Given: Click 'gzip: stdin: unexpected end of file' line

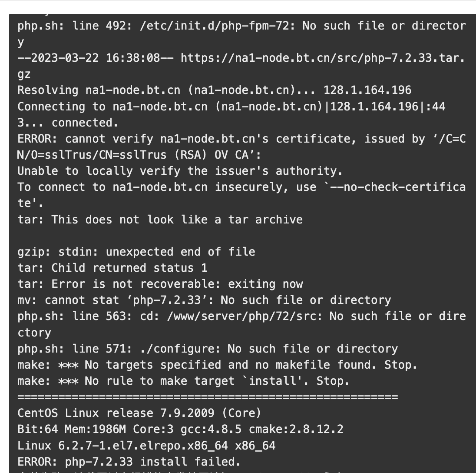Looking at the screenshot, I should tap(136, 252).
